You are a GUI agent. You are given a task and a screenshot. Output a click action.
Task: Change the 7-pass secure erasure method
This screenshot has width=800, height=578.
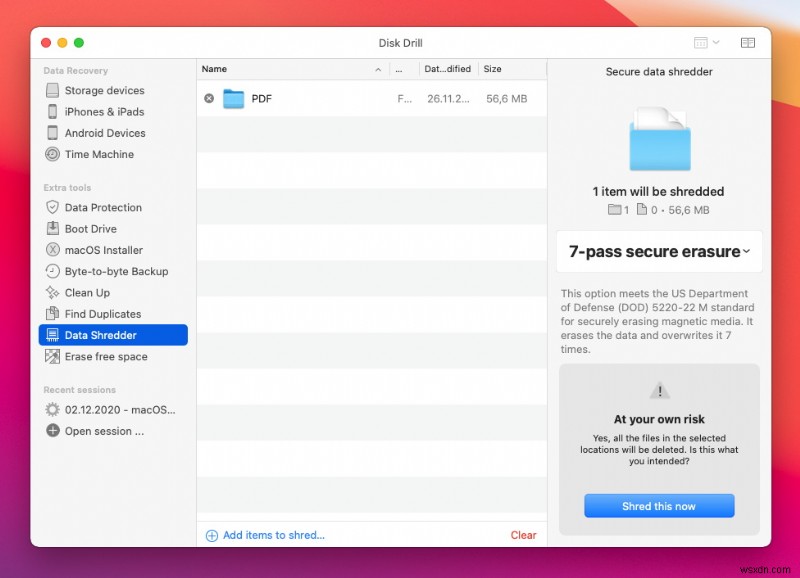pos(658,251)
